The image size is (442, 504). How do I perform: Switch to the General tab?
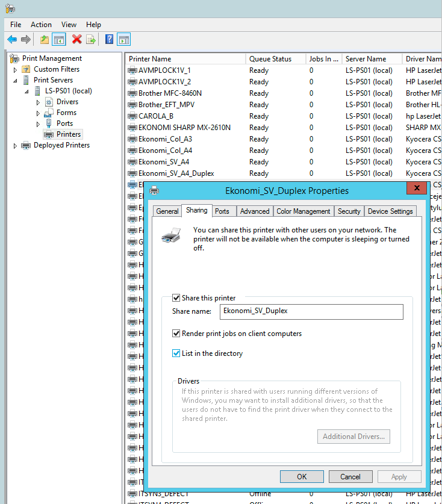click(x=167, y=211)
